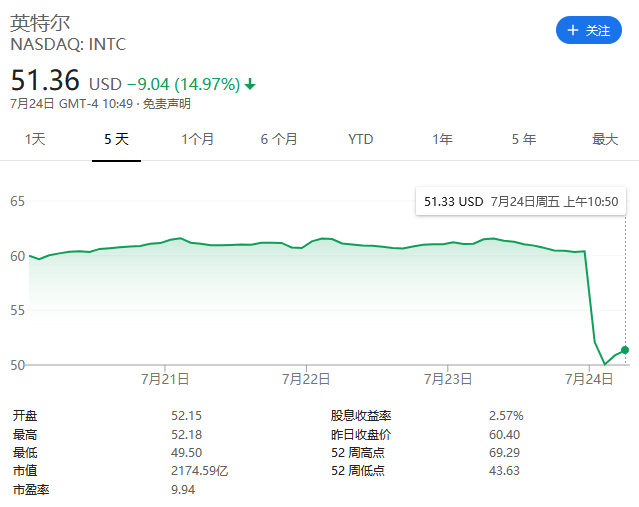639x507 pixels.
Task: Click the NASDAQ: INTC ticker text
Action: click(68, 44)
